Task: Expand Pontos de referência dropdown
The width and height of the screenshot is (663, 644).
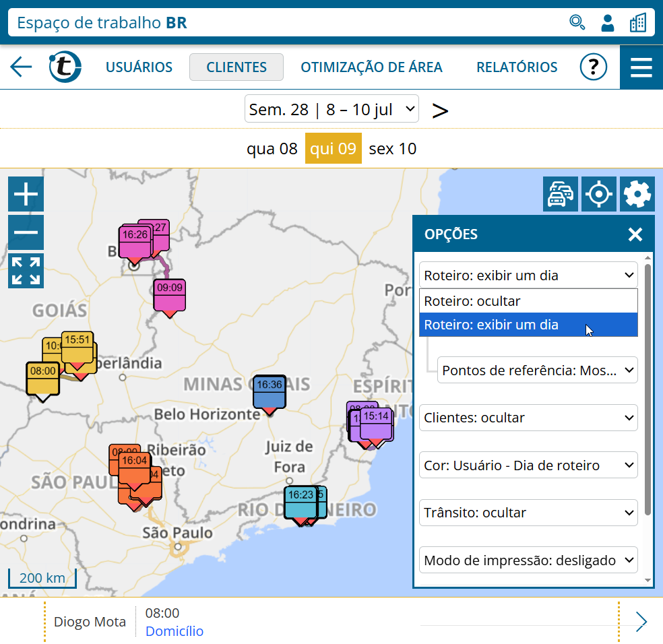Action: coord(537,370)
